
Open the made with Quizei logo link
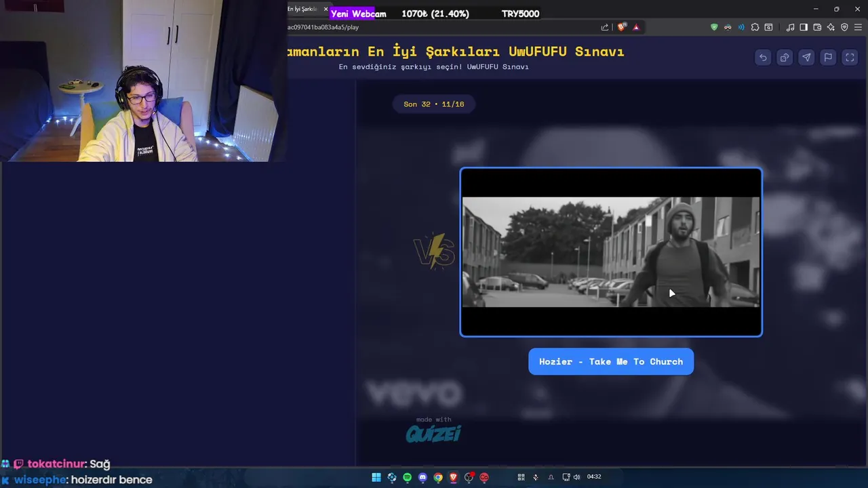(433, 430)
